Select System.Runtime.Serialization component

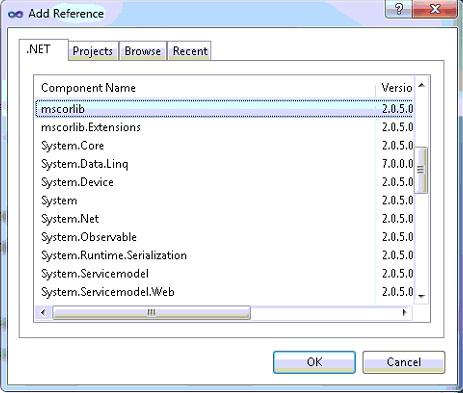224,255
